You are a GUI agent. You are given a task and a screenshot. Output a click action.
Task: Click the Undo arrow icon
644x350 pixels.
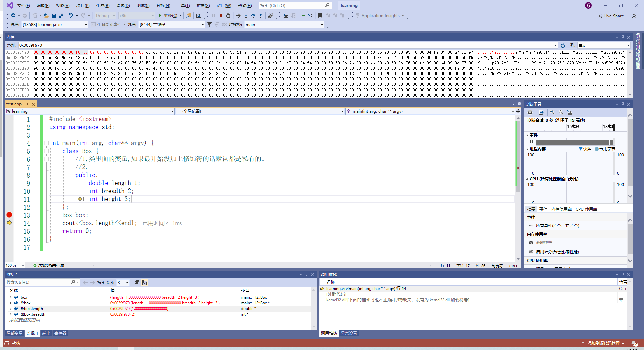pos(71,15)
